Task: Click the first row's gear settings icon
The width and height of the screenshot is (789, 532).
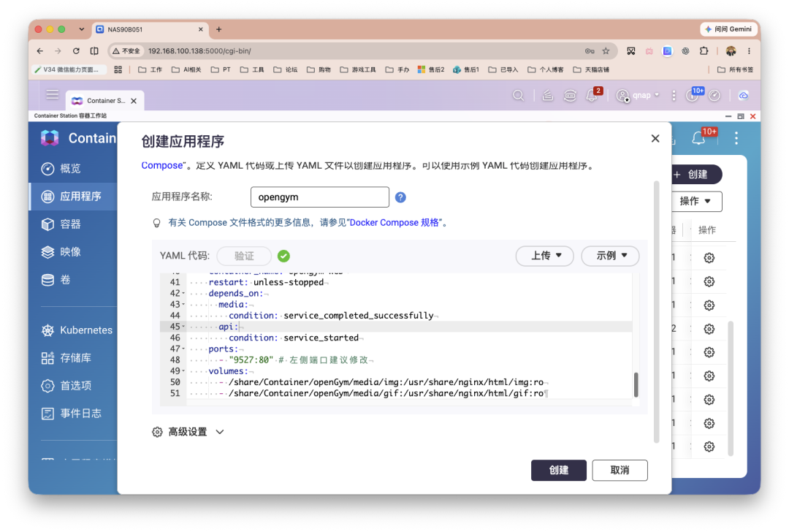Action: point(709,258)
